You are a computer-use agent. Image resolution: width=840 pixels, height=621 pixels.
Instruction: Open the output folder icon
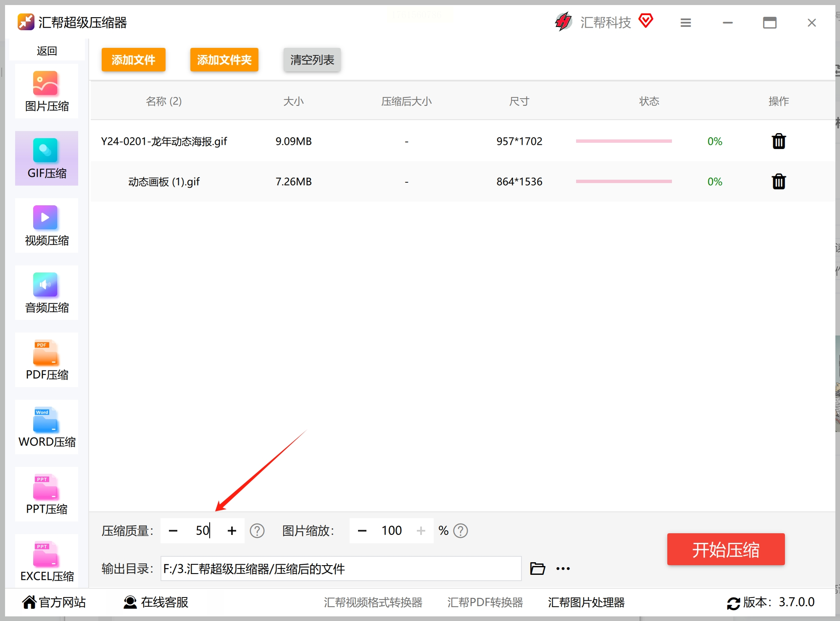[537, 569]
